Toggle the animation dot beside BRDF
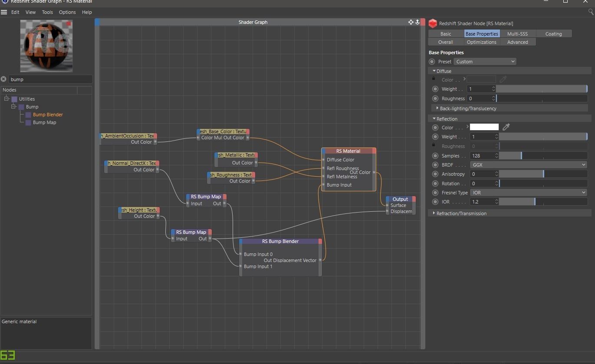The height and width of the screenshot is (364, 595). (x=435, y=165)
